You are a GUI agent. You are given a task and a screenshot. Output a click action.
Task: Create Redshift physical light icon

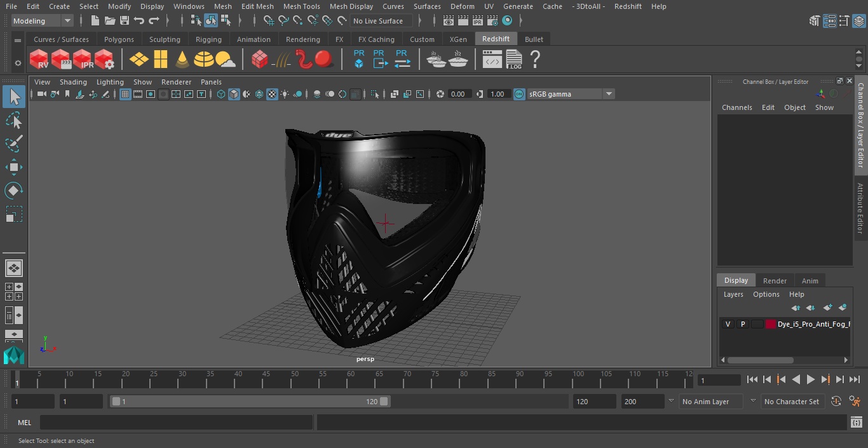139,60
